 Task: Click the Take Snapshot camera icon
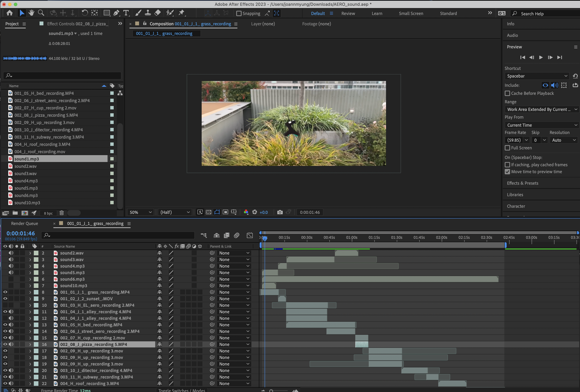280,212
